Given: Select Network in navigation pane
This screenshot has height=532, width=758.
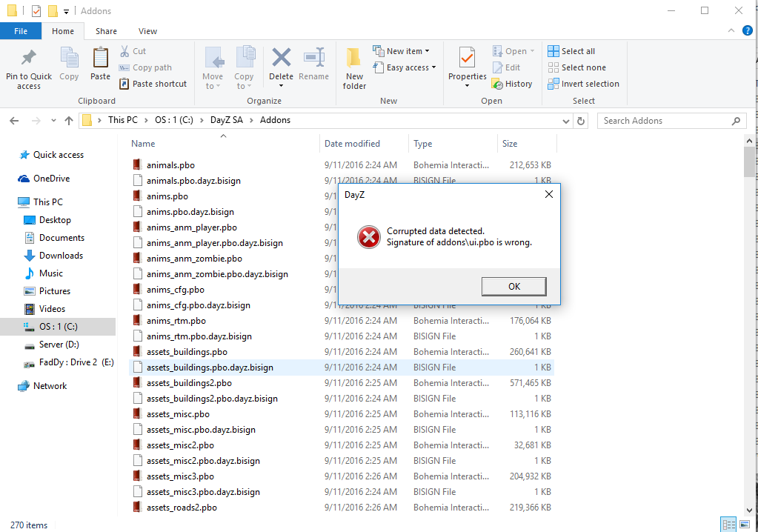Looking at the screenshot, I should (x=42, y=385).
